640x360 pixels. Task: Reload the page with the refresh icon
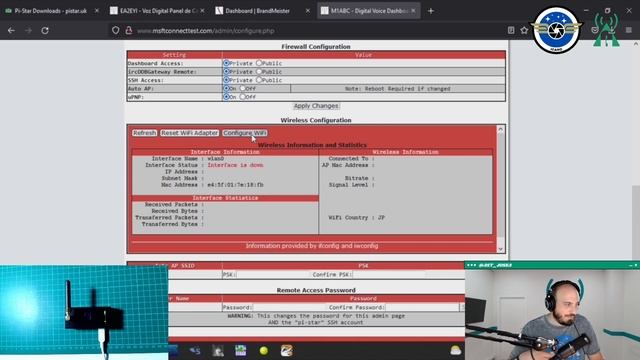point(45,31)
